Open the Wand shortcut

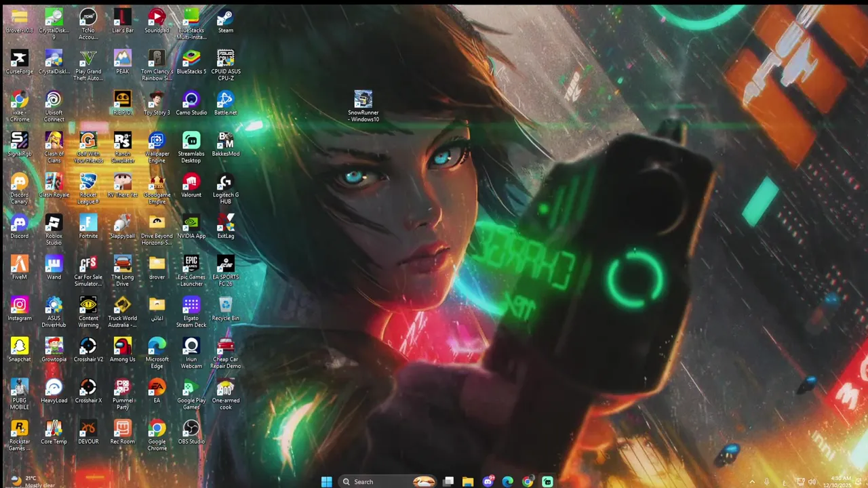[x=54, y=268]
